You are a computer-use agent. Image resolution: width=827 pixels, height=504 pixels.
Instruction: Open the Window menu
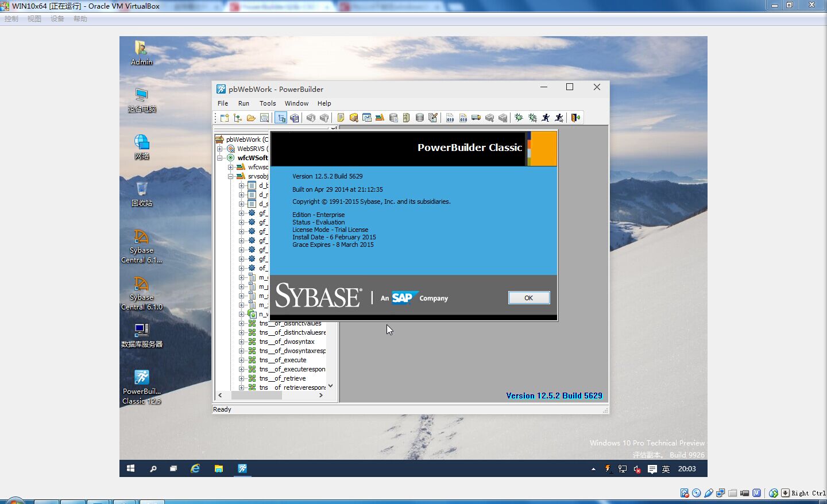[x=296, y=103]
